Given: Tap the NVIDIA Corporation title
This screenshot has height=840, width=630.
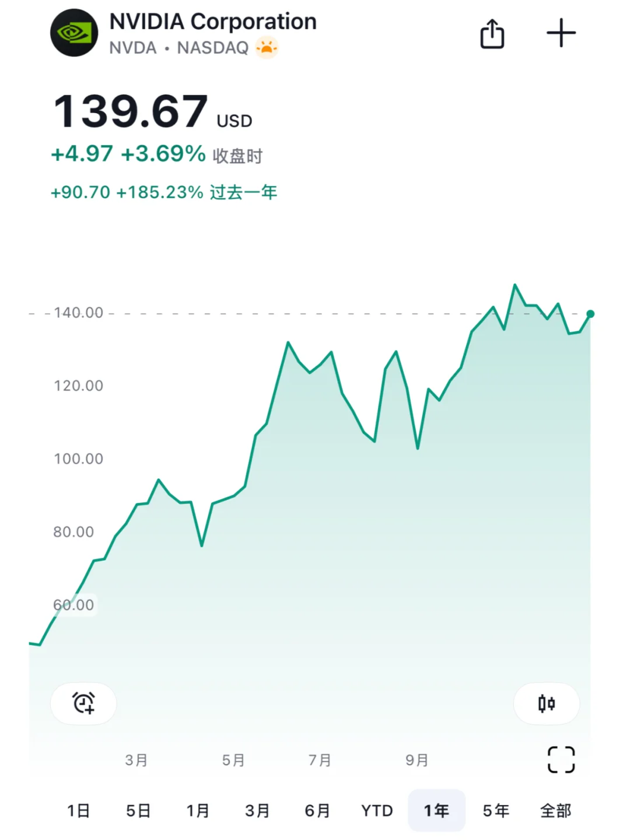Looking at the screenshot, I should click(213, 22).
